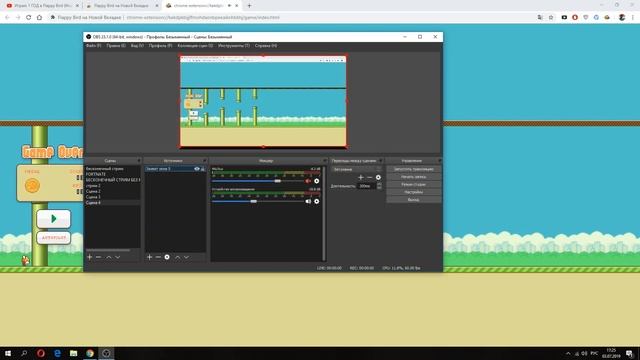
Task: Open the Windows Start menu
Action: 8,353
